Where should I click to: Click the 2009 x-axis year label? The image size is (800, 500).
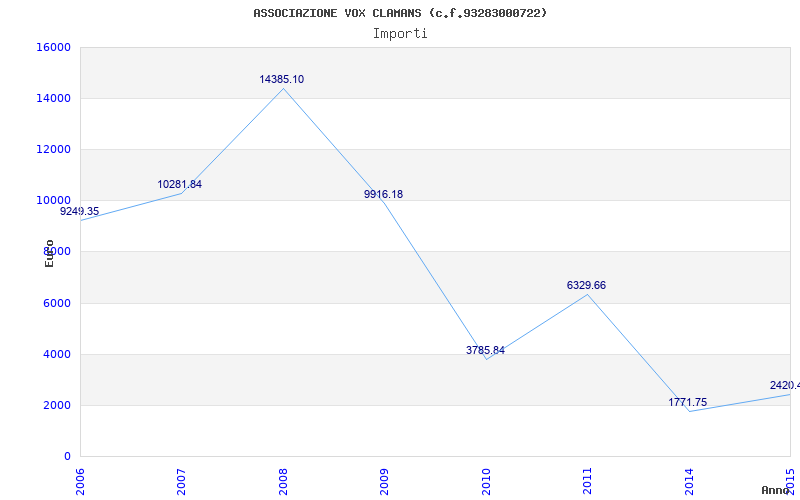click(x=384, y=481)
